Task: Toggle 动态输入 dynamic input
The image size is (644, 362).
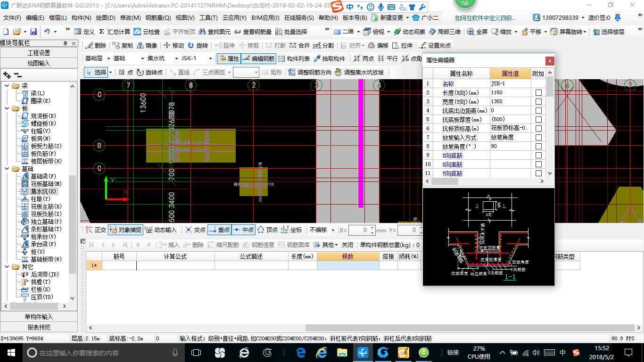Action: (x=161, y=230)
